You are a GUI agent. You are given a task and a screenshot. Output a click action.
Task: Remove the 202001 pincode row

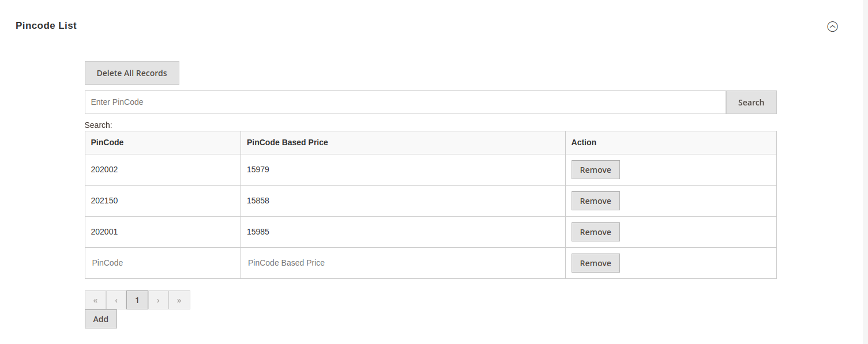coord(595,232)
